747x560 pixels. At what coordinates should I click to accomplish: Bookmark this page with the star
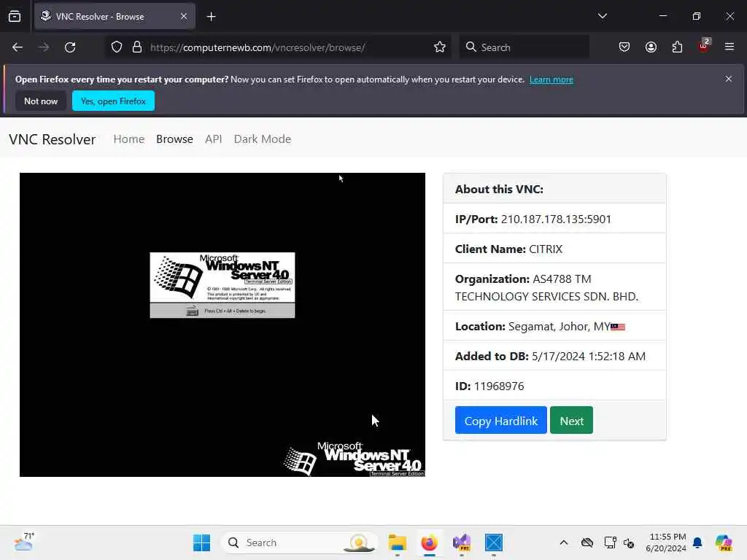coord(440,47)
